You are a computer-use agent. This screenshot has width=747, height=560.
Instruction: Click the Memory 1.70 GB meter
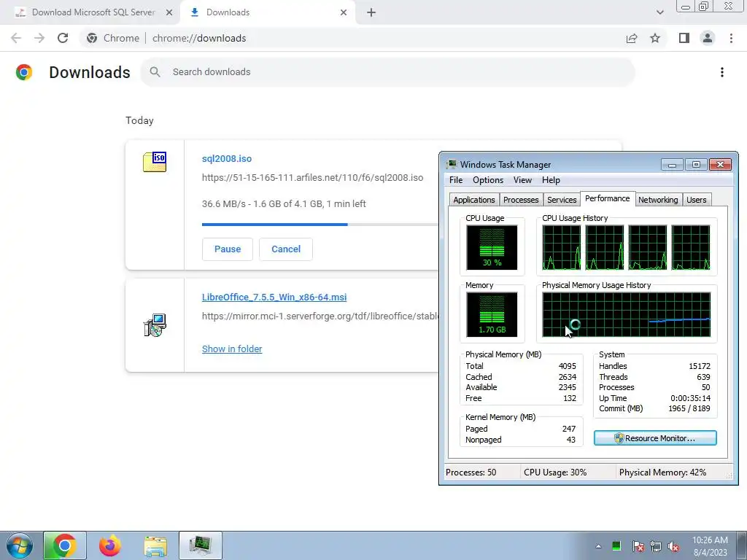(x=492, y=314)
